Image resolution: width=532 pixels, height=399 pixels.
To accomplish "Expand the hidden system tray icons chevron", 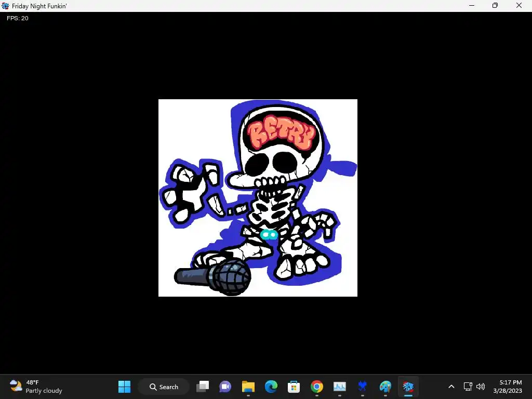I will pos(451,387).
